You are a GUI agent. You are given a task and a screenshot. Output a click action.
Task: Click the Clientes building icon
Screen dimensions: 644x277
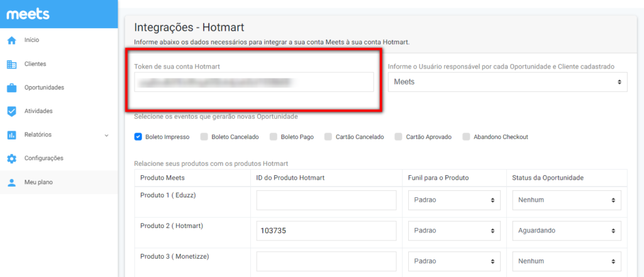[12, 64]
